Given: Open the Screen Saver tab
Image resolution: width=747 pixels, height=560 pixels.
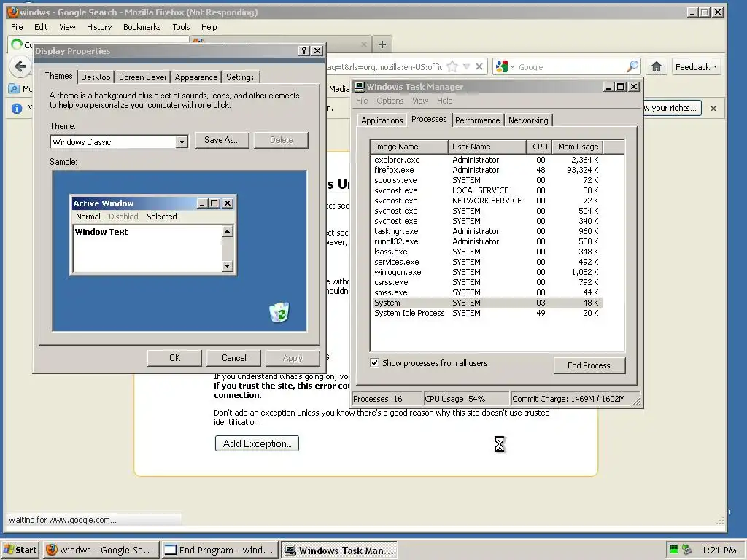Looking at the screenshot, I should 142,77.
